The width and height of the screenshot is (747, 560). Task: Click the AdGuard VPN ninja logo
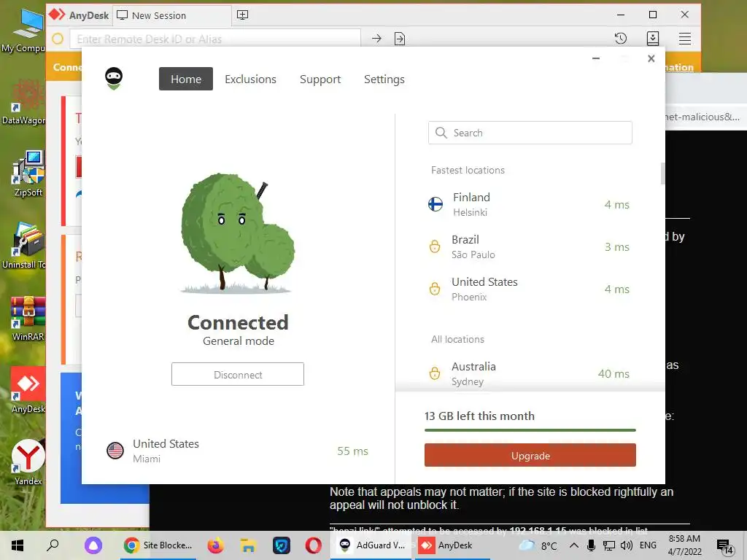[x=114, y=78]
